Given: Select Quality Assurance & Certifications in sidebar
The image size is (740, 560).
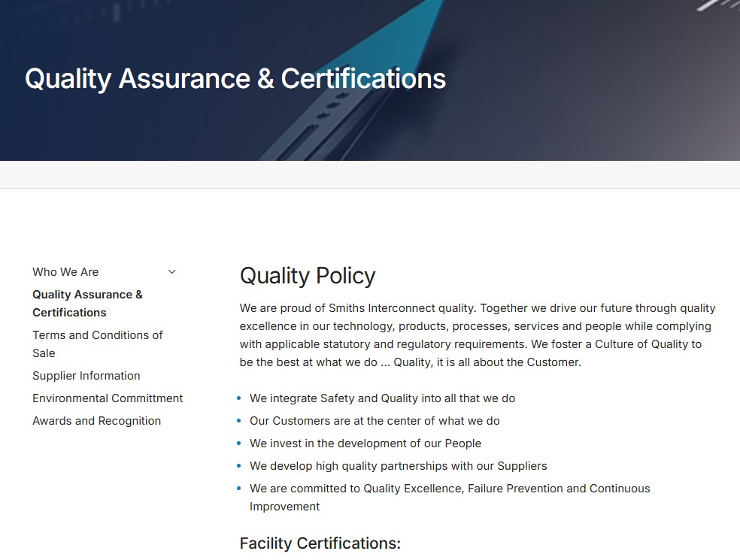Looking at the screenshot, I should click(87, 303).
